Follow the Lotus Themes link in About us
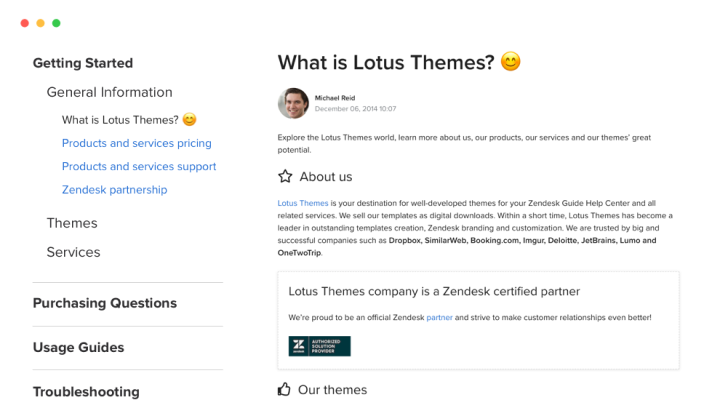720x400 pixels. coord(302,203)
